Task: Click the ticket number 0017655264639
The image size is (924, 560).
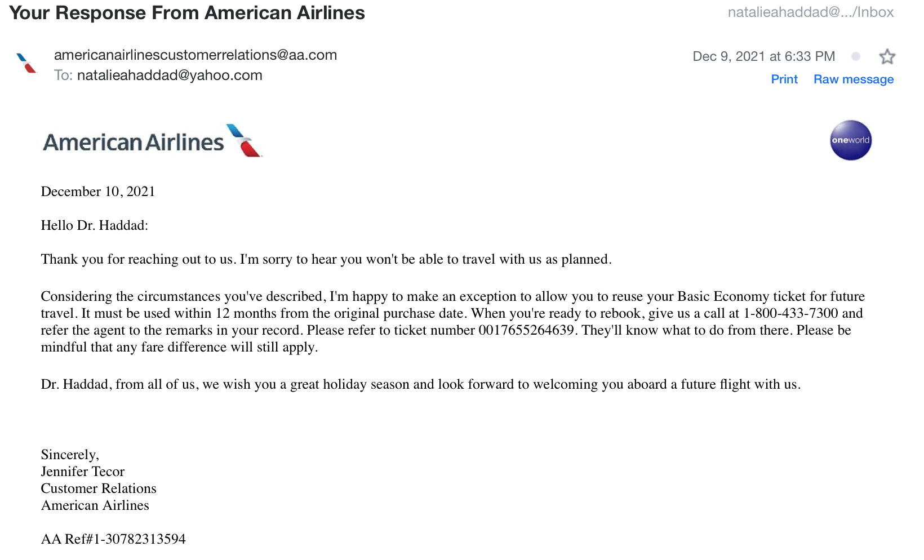Action: (526, 330)
